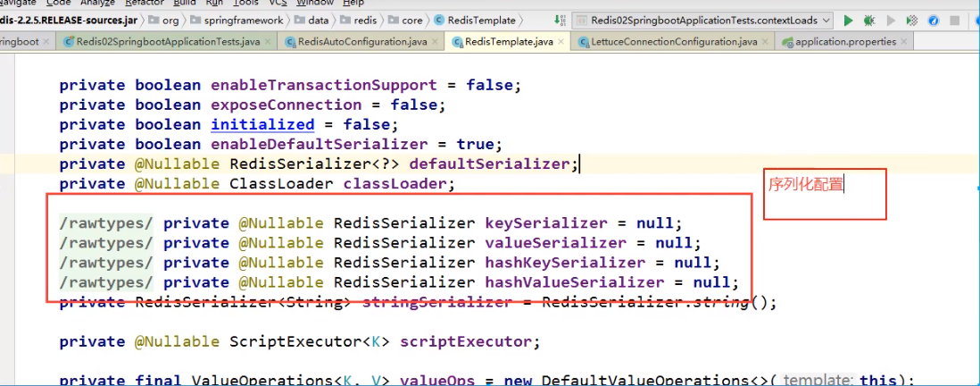Open run configuration dropdown Redis02SpringbootApplicationTests.contextLoads
The height and width of the screenshot is (386, 980).
pos(702,20)
